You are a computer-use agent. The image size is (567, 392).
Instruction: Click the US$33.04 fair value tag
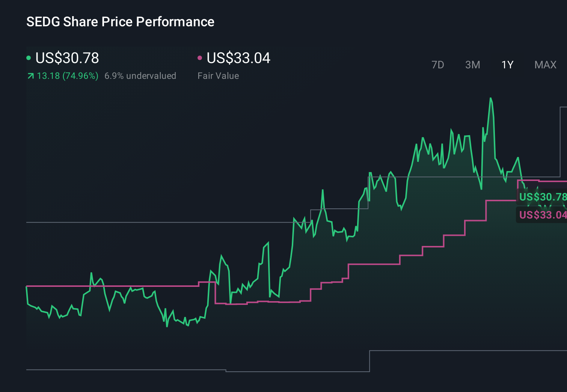(x=542, y=215)
